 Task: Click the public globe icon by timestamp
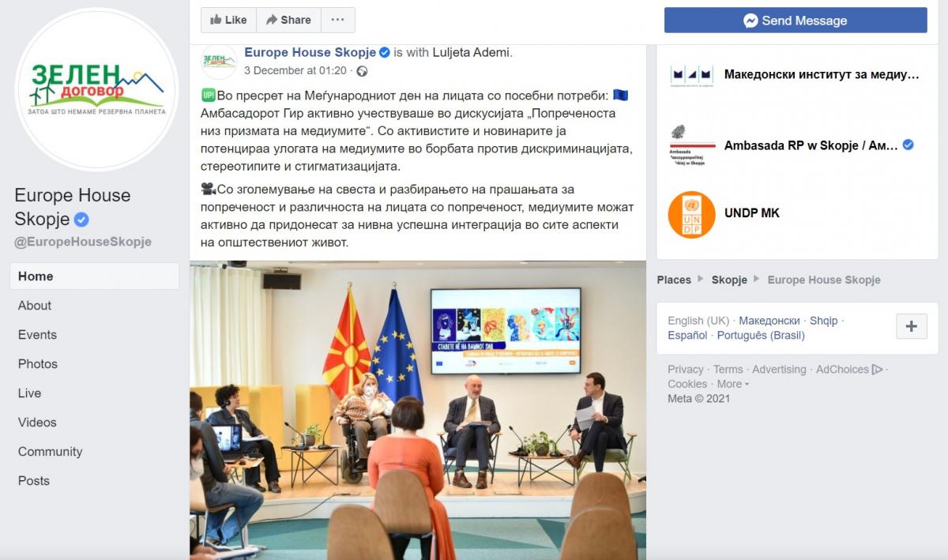(x=362, y=71)
